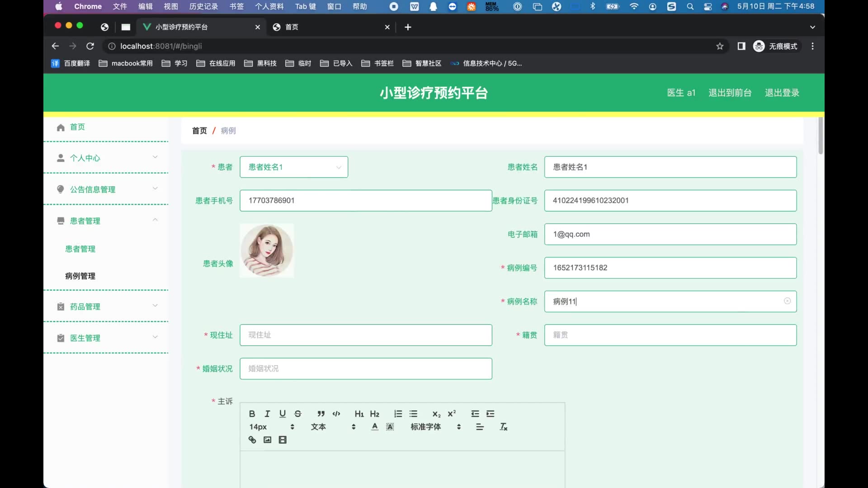Click the 退出登录 link
868x488 pixels.
click(782, 93)
